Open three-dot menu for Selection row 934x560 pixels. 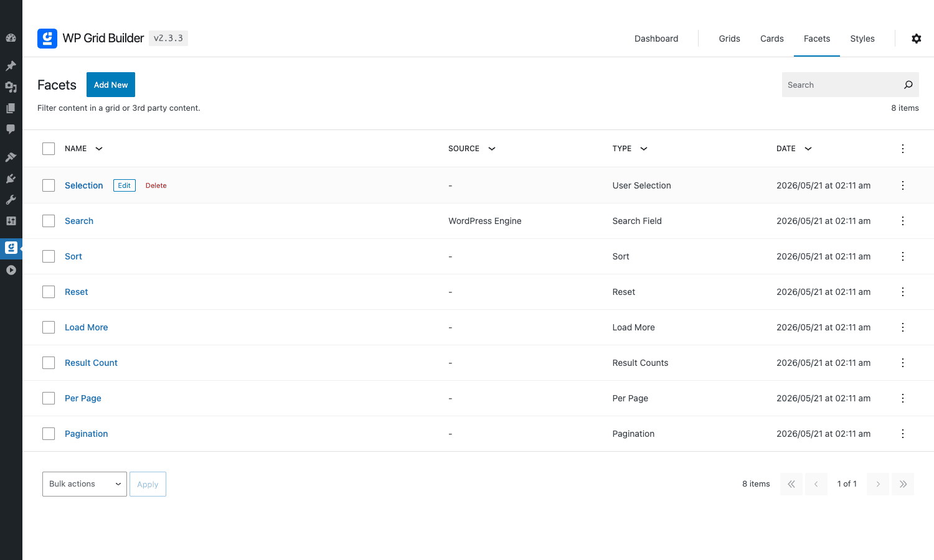tap(903, 185)
